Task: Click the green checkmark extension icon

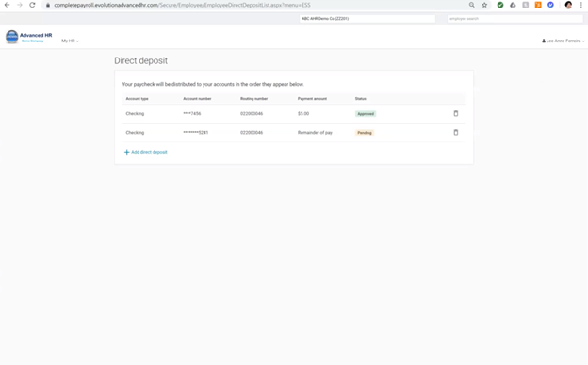Action: (500, 5)
